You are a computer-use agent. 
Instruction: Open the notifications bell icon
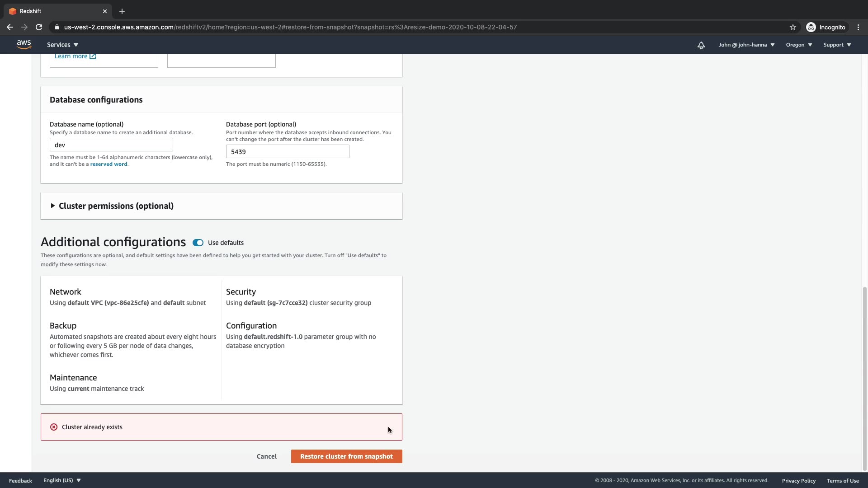(x=701, y=45)
